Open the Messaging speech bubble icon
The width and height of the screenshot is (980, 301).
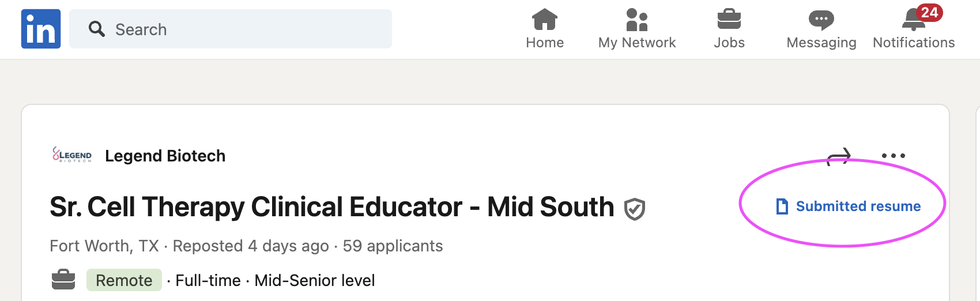[x=821, y=20]
